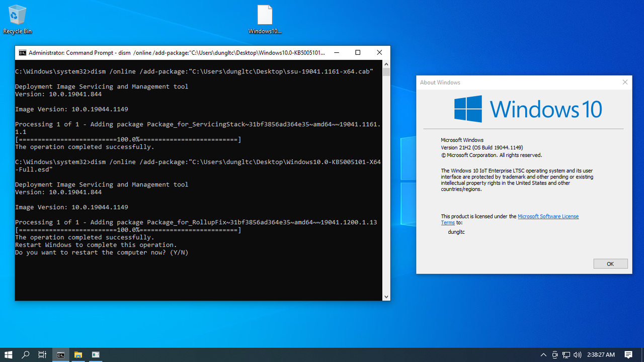
Task: Show hidden tray icons chevron
Action: point(543,354)
